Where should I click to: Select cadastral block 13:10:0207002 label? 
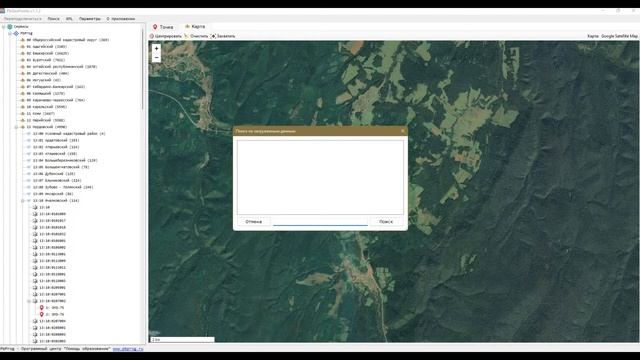coord(52,301)
